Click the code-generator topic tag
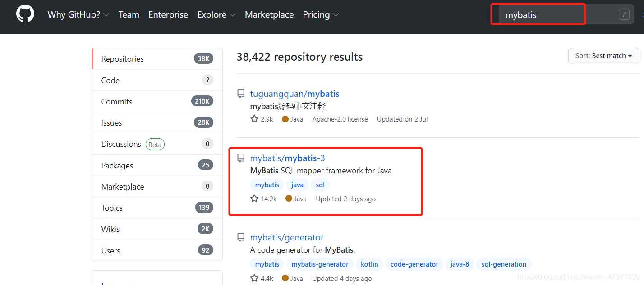 point(414,264)
